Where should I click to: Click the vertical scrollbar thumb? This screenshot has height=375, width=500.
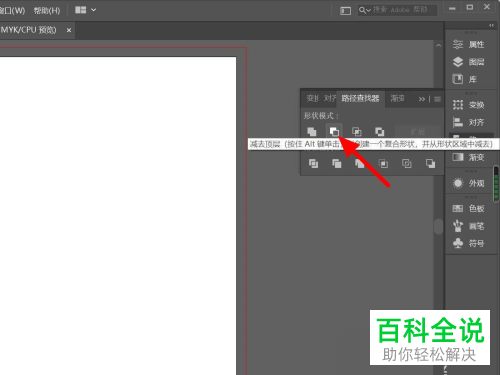(x=439, y=226)
